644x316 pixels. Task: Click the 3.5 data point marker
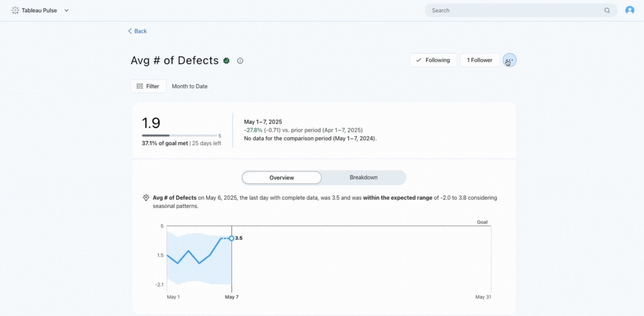pos(231,238)
